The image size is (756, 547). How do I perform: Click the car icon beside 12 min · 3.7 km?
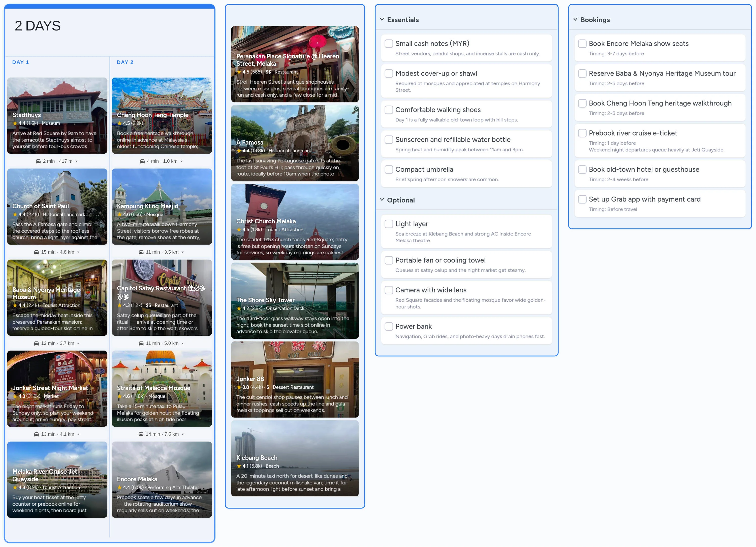36,344
